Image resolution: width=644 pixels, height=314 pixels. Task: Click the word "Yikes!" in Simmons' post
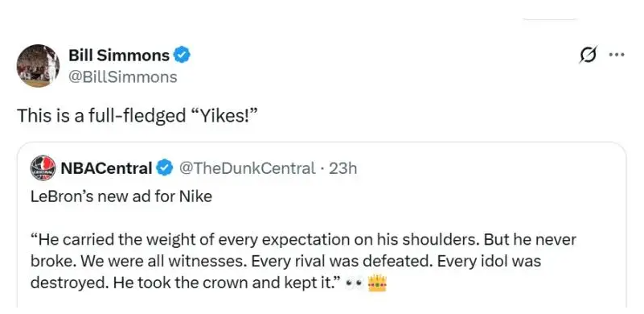(224, 116)
